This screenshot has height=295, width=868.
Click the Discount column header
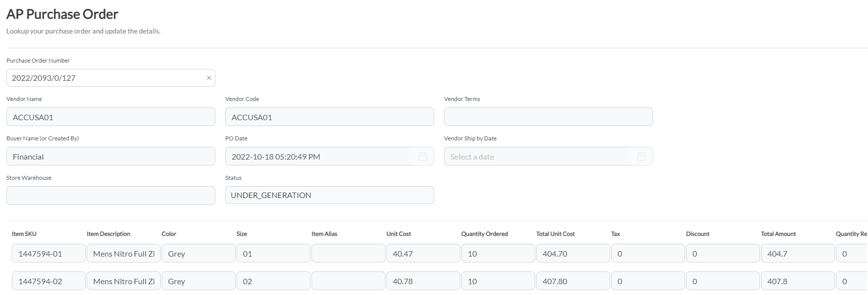698,234
